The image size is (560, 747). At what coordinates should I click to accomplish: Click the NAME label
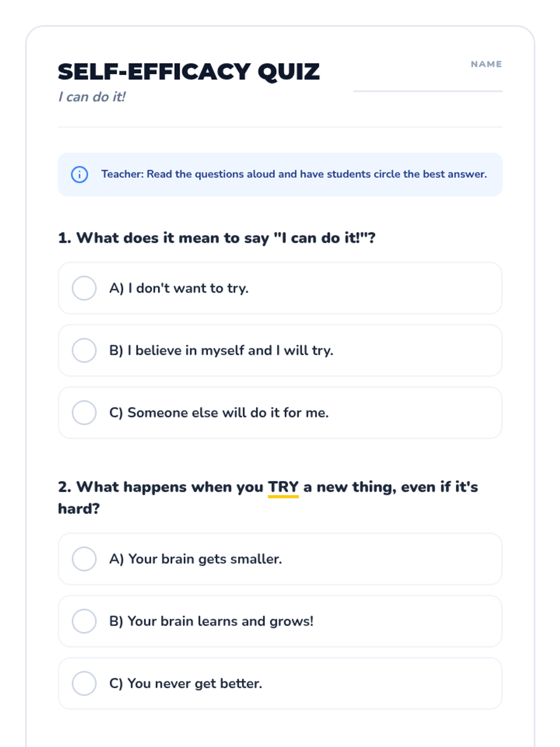(486, 64)
